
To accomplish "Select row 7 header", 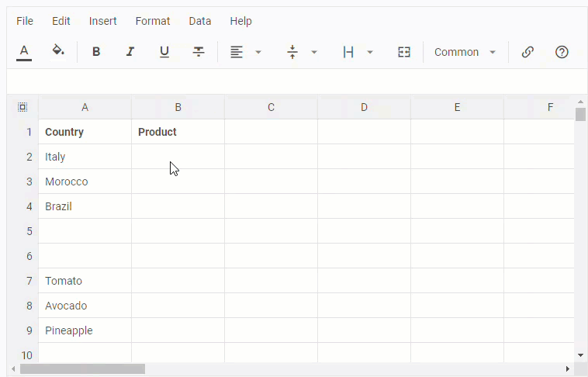I will click(22, 281).
